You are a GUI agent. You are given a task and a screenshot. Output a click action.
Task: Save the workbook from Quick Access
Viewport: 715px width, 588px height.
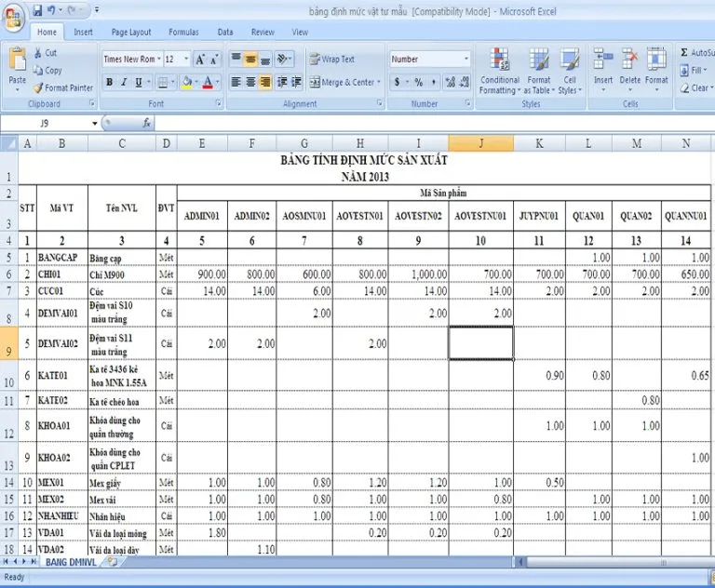click(37, 10)
